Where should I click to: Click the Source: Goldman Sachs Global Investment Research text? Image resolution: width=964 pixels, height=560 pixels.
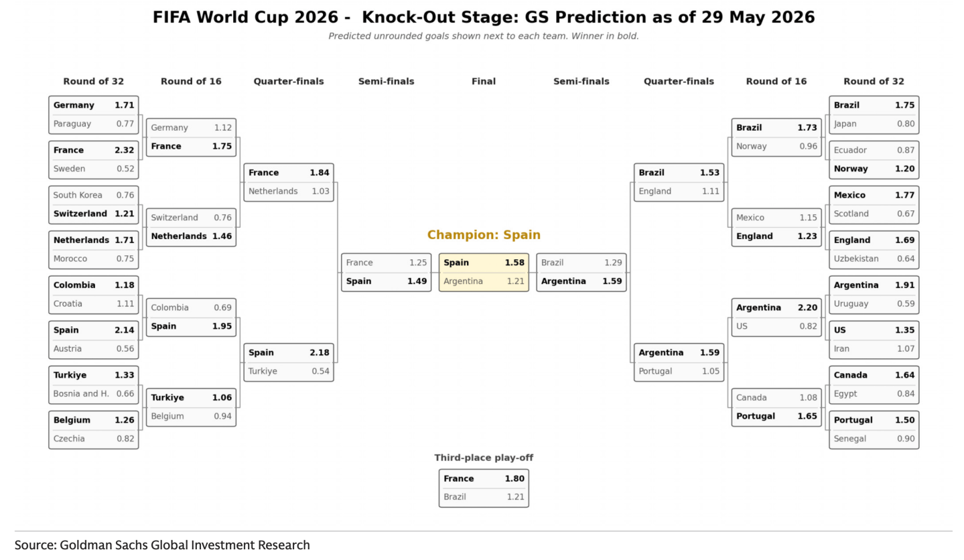pyautogui.click(x=162, y=545)
